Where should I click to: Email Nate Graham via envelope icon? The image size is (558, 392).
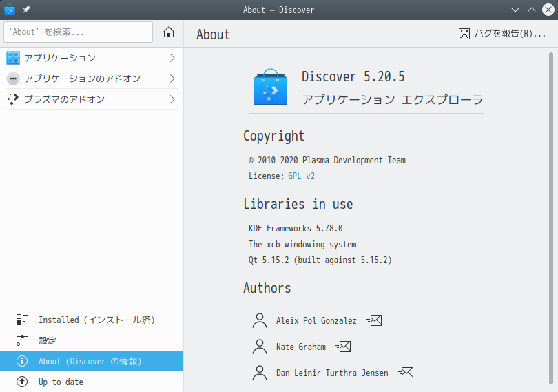344,347
